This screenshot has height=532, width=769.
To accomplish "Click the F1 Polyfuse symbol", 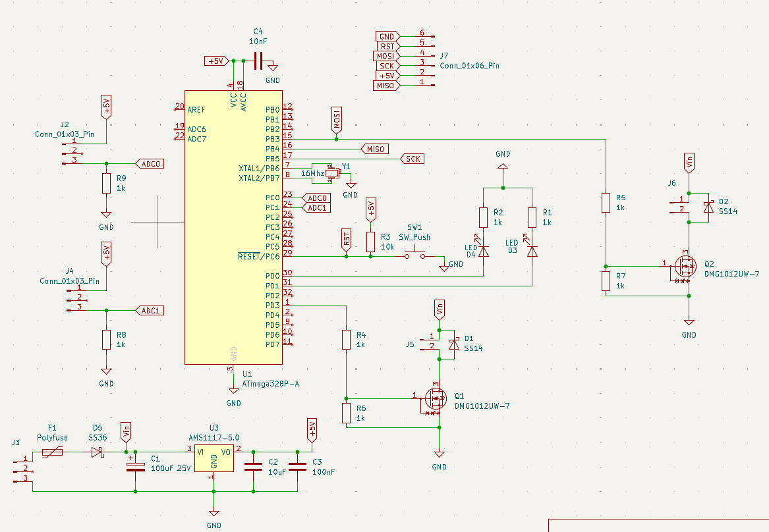I will click(x=52, y=452).
